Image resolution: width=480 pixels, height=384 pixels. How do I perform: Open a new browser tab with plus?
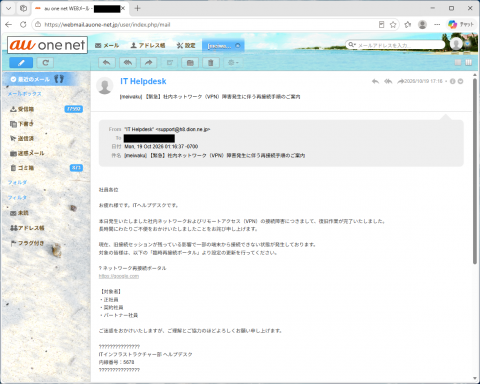137,8
